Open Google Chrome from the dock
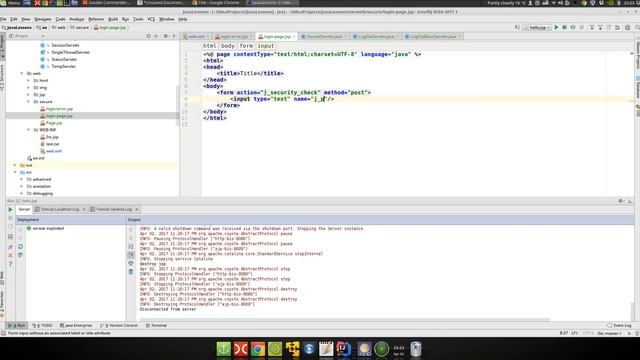This screenshot has width=640, height=360. point(258,349)
